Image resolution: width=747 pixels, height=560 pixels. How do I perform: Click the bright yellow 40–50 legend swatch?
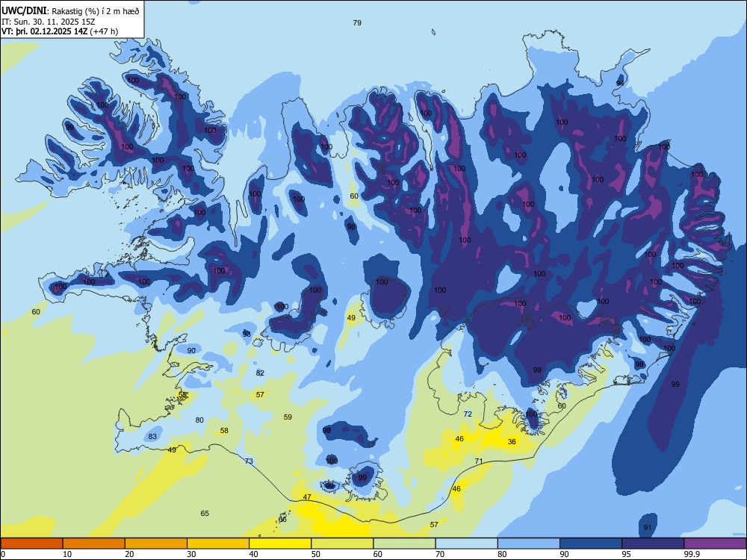(280, 544)
